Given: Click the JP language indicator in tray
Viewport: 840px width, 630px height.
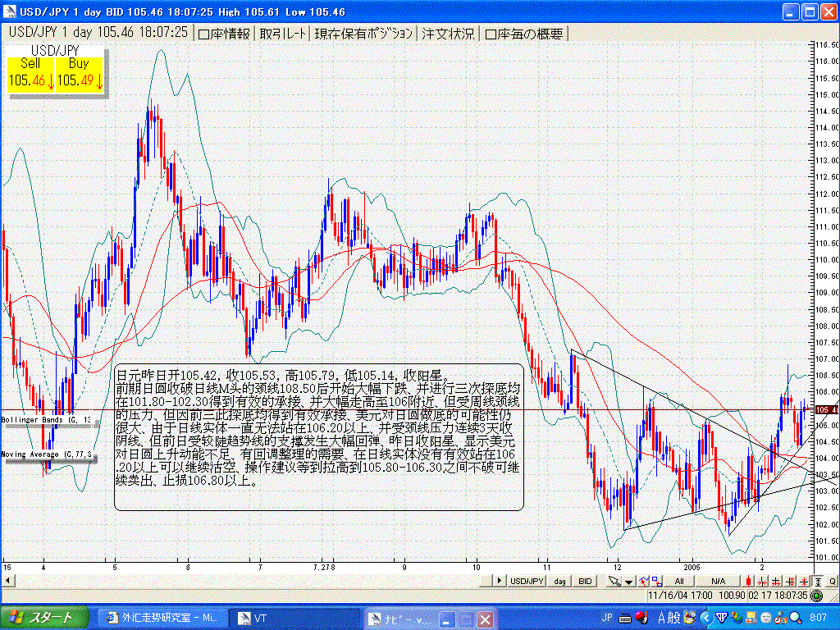Looking at the screenshot, I should pyautogui.click(x=607, y=618).
